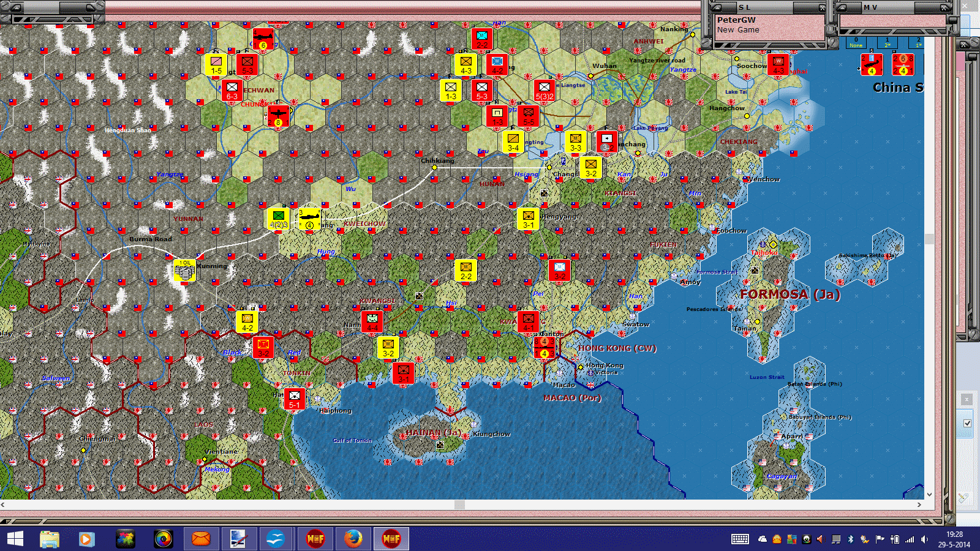
Task: Pick the red 5-5 unit
Action: pos(529,116)
